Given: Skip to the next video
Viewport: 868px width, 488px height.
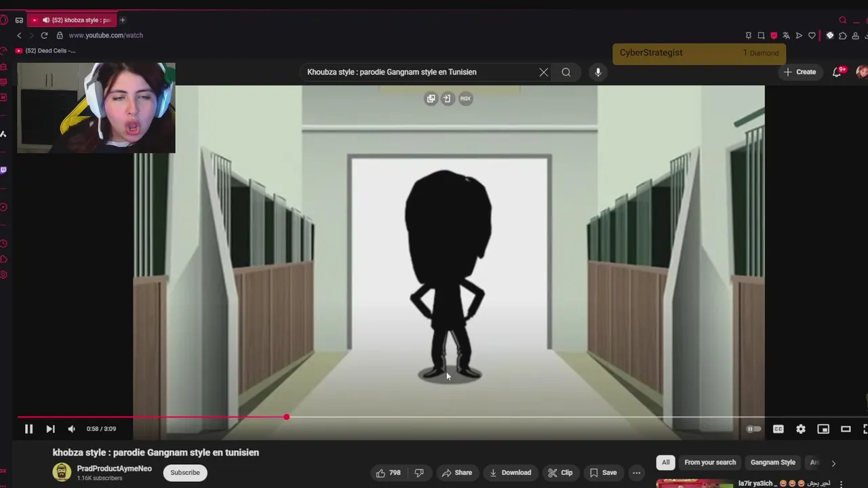Looking at the screenshot, I should pos(50,428).
